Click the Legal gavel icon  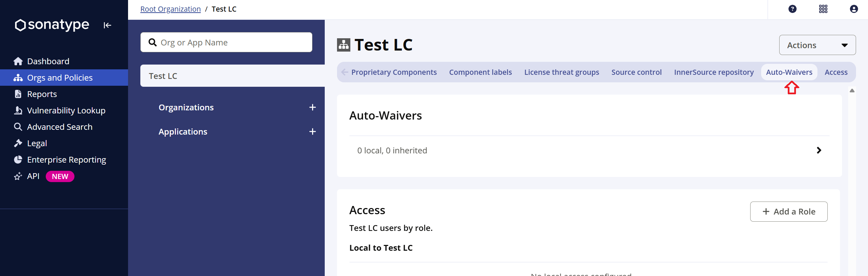(x=18, y=143)
